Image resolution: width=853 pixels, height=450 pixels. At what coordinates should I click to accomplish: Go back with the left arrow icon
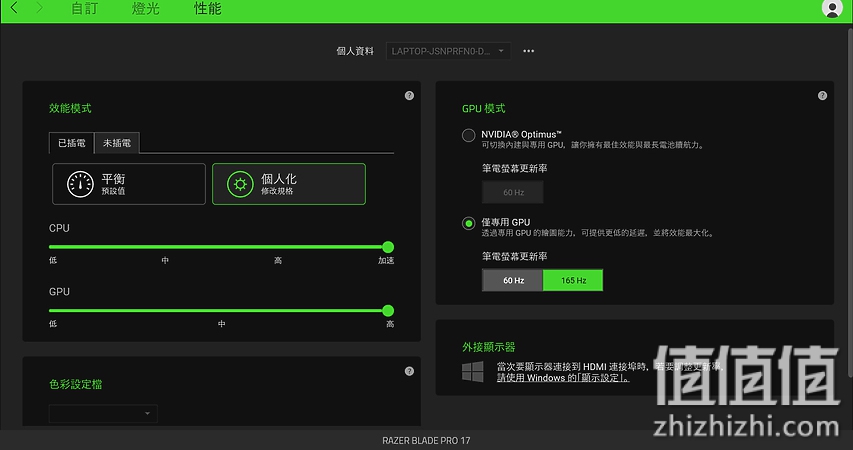pyautogui.click(x=14, y=8)
